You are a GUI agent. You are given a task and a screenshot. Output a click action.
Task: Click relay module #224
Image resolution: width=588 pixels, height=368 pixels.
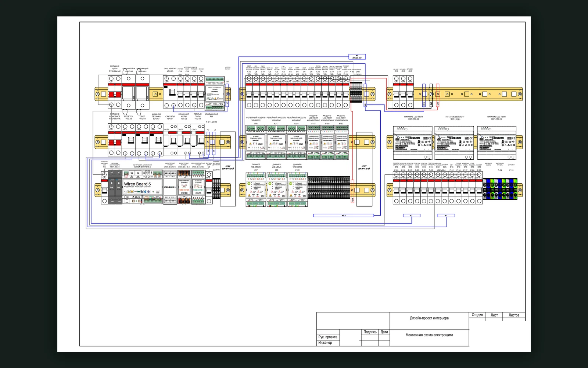(x=297, y=142)
